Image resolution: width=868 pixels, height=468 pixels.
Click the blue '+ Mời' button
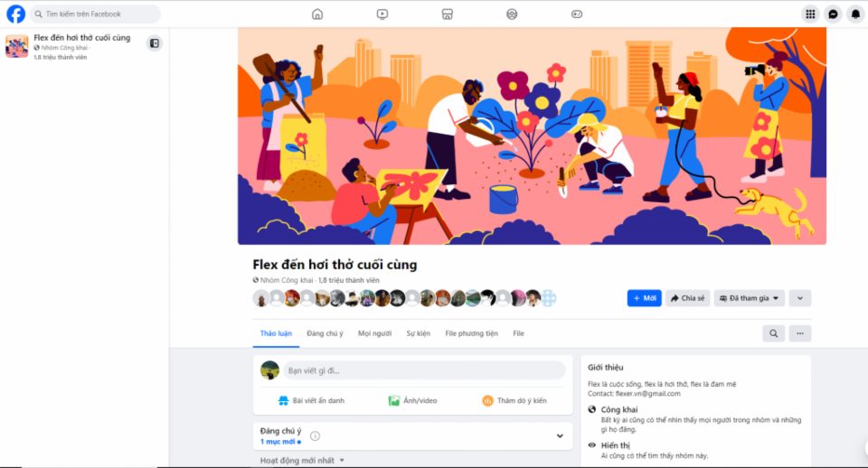pyautogui.click(x=645, y=298)
